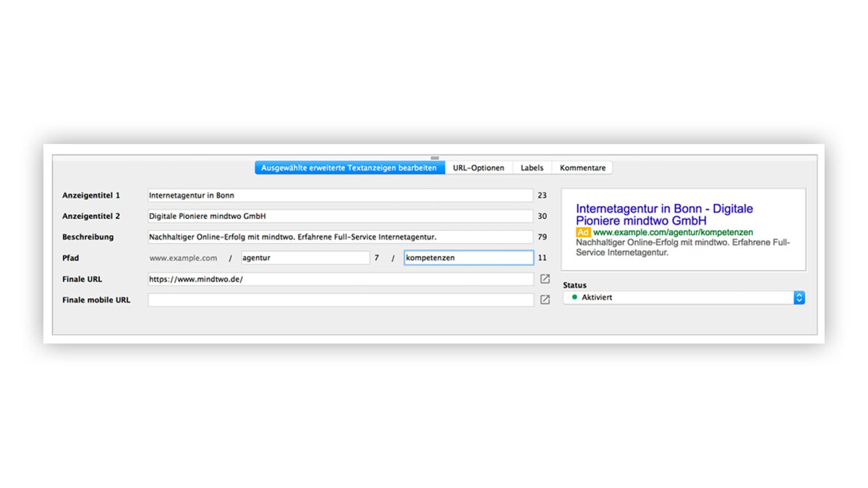
Task: Select the Ausgewählte erweiterte Textanzeigen bearbeiten tab
Action: (349, 168)
